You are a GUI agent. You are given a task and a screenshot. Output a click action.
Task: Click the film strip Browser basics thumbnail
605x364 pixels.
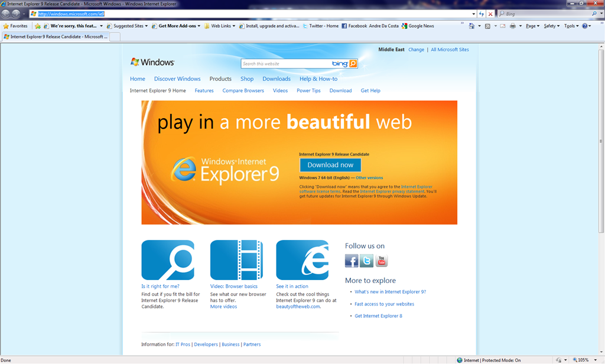(x=236, y=260)
